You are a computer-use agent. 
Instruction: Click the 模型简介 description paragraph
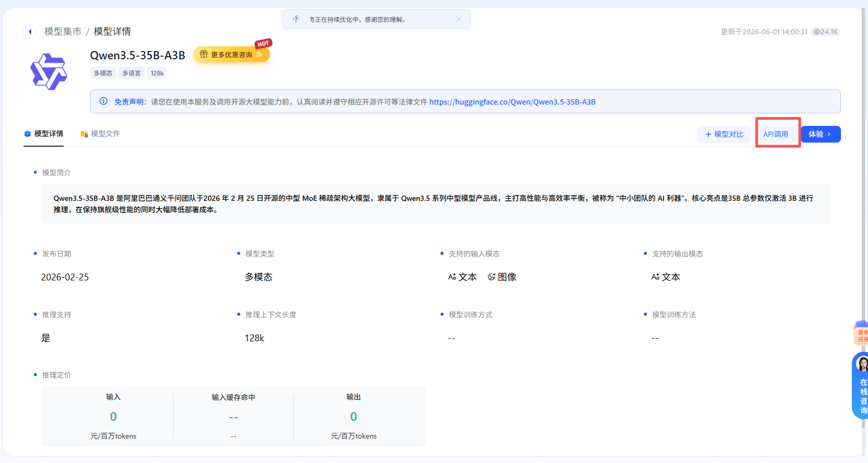(x=436, y=204)
